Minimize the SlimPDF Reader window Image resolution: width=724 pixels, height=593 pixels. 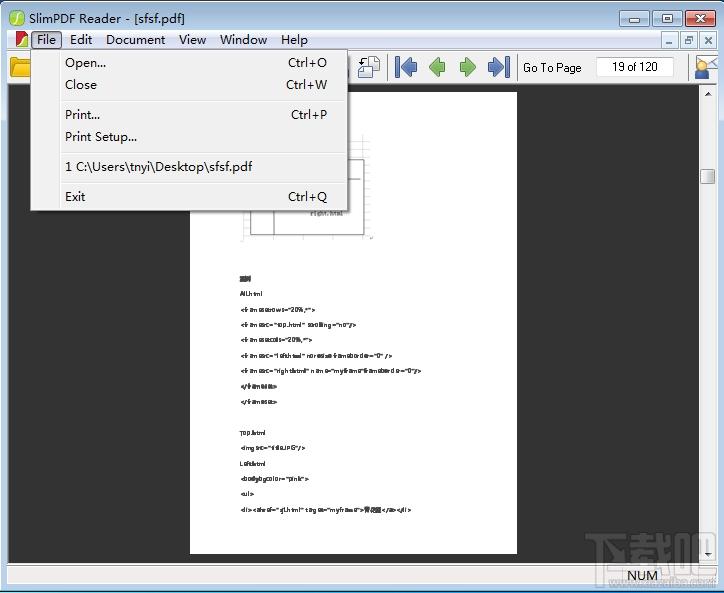click(634, 19)
